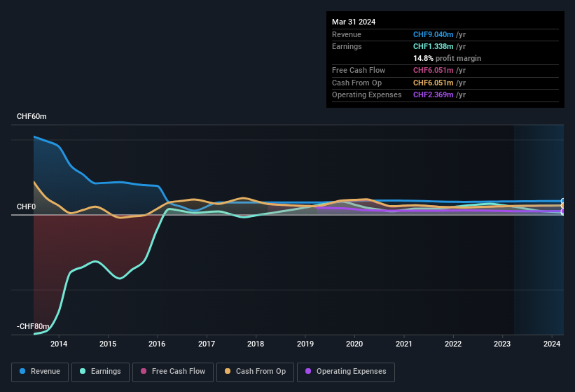Toggle the Revenue legend item
The image size is (575, 392).
tap(41, 371)
